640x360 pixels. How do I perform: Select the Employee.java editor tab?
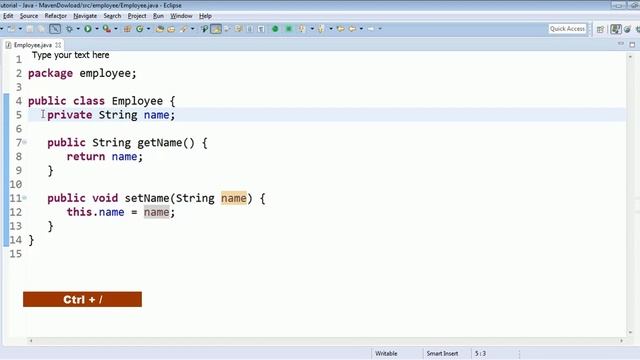(33, 45)
